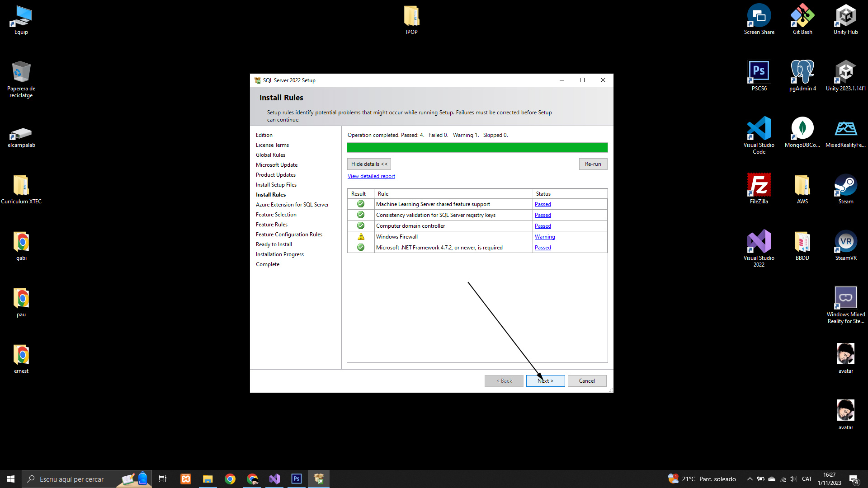Open Unity Hub desktop icon
Image resolution: width=868 pixels, height=488 pixels.
click(x=845, y=18)
